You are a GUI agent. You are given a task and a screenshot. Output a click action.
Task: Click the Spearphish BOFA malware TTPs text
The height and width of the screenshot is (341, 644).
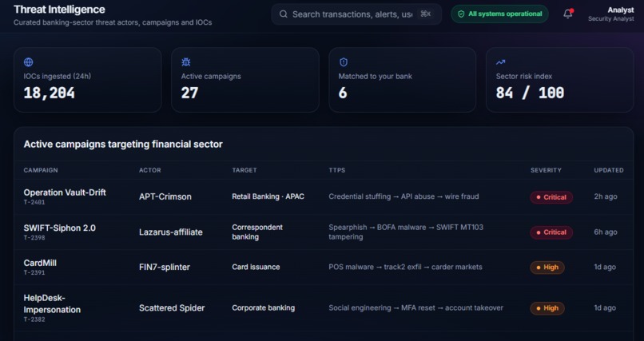[406, 232]
